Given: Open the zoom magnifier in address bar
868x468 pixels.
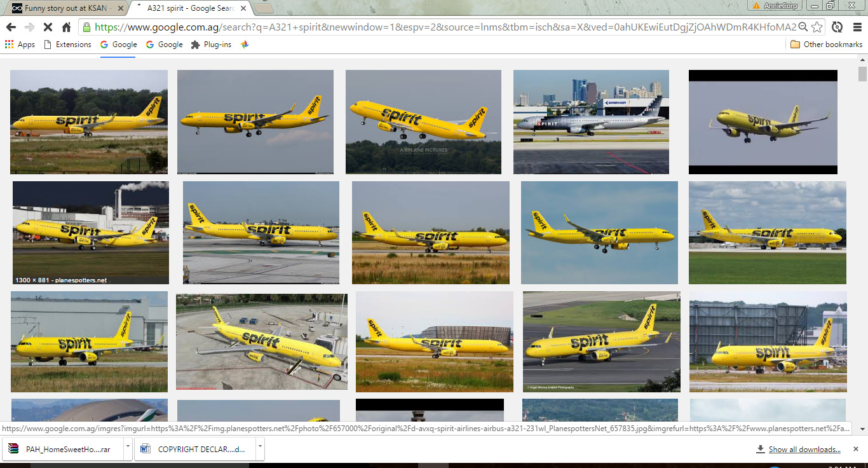Looking at the screenshot, I should [803, 27].
